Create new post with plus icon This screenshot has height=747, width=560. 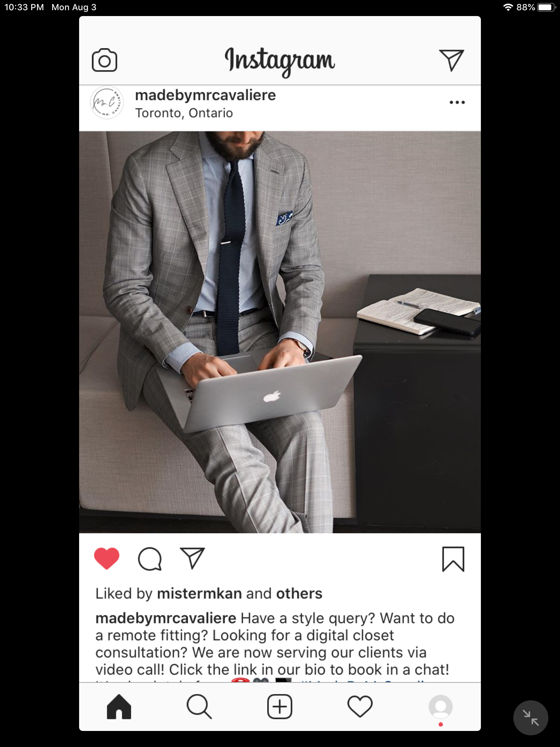coord(280,707)
